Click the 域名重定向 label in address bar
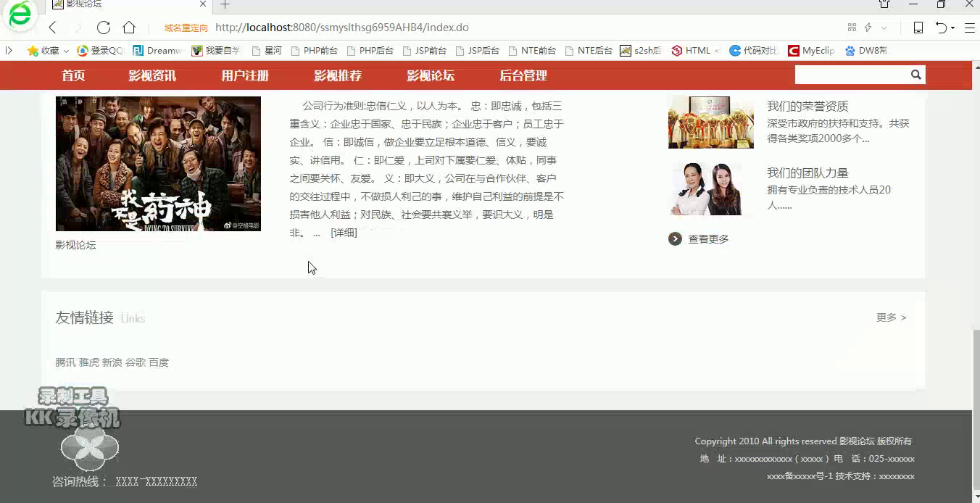Image resolution: width=980 pixels, height=503 pixels. (x=186, y=28)
